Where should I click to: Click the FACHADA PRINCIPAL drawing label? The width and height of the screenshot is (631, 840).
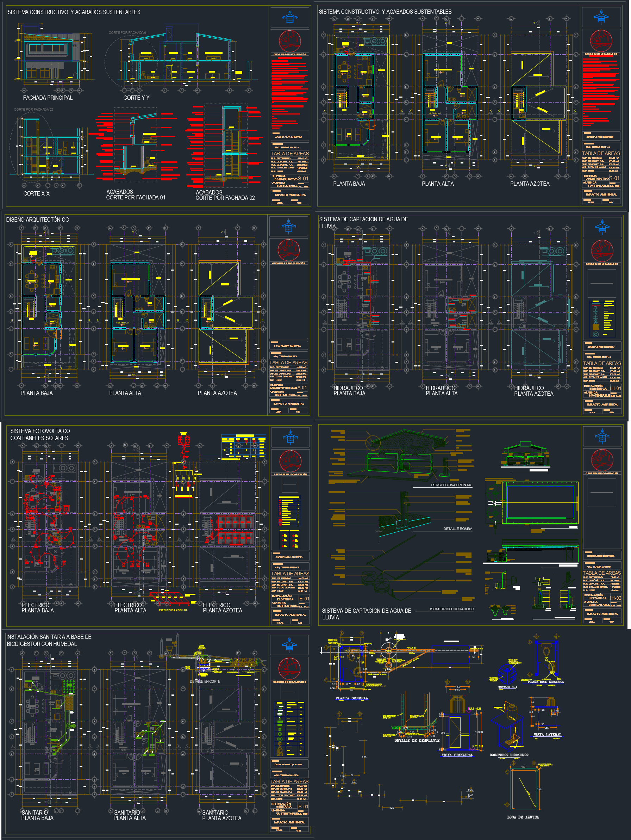coord(48,98)
